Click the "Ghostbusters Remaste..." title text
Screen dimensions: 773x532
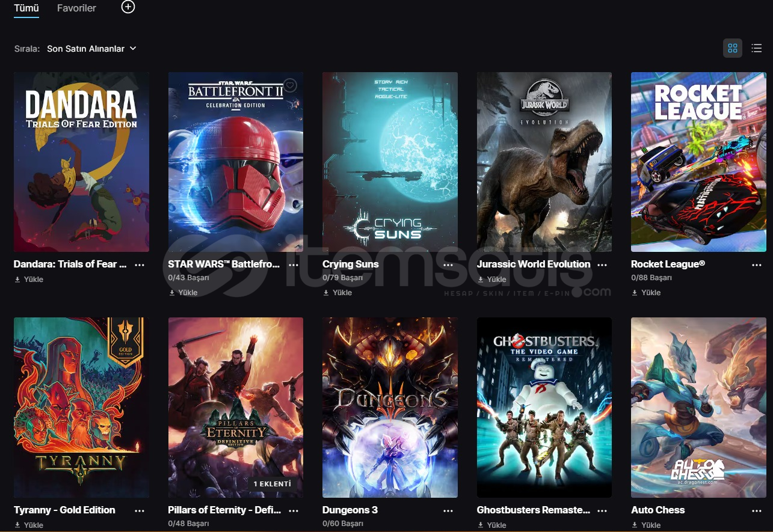click(x=534, y=510)
